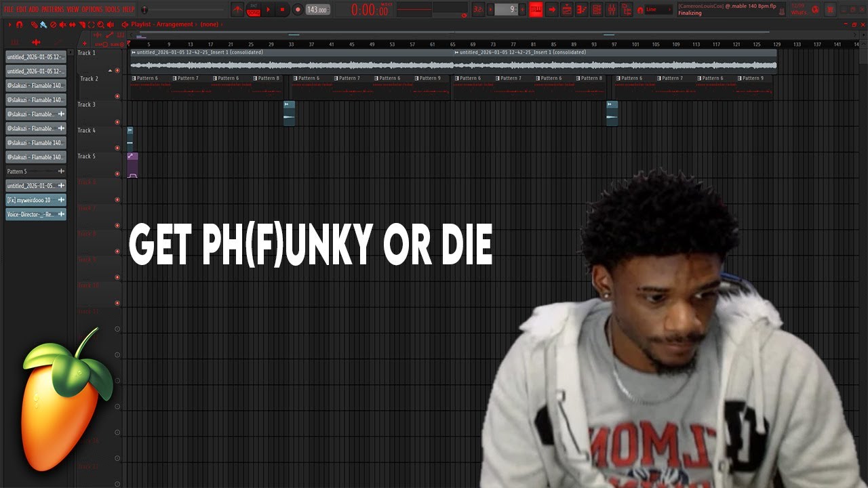This screenshot has width=868, height=488.
Task: Click the Stop button in transport
Action: click(282, 9)
